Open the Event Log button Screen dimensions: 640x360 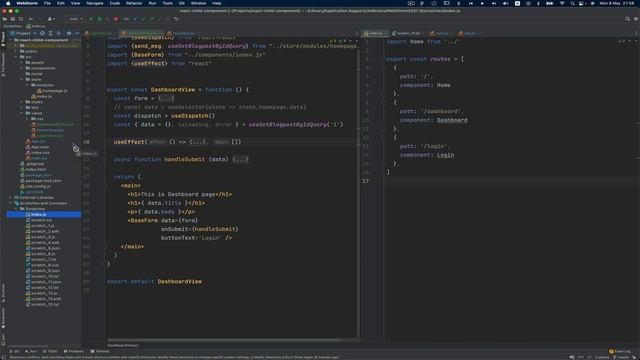[620, 351]
